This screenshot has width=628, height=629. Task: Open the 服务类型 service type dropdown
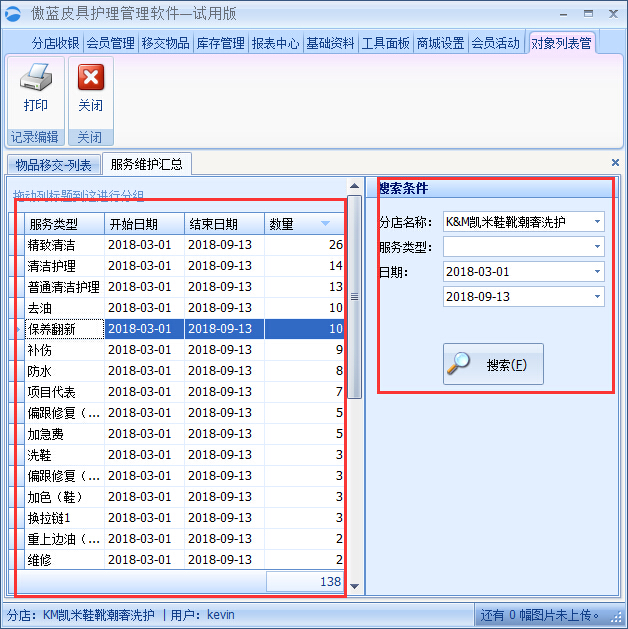(x=597, y=246)
